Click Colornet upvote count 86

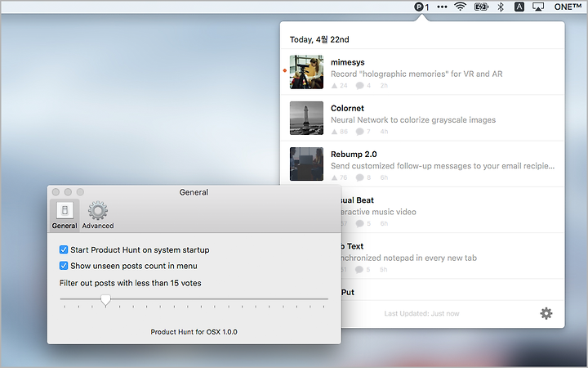(340, 132)
